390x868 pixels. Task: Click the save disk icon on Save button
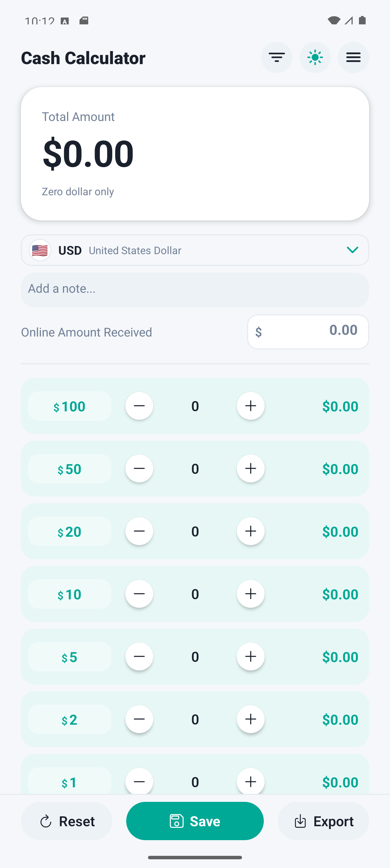(x=177, y=821)
